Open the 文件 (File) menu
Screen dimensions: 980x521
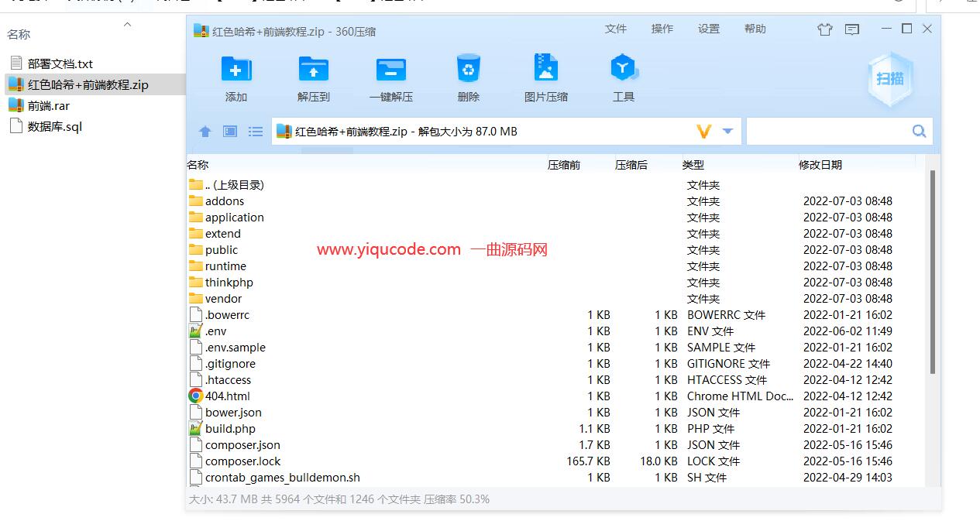616,29
